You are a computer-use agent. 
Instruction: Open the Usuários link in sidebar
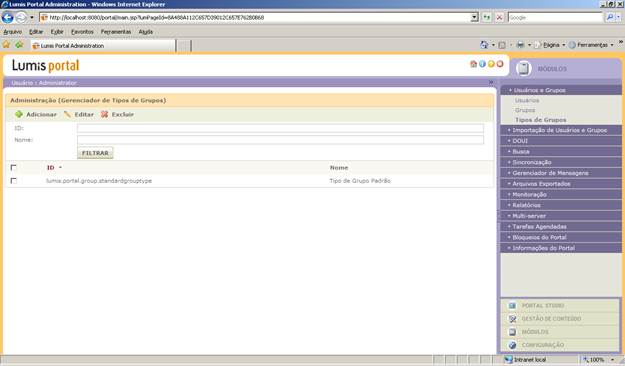pos(527,100)
